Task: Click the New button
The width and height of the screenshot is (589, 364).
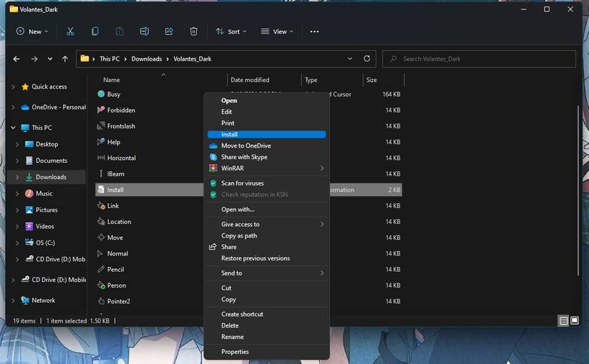Action: click(32, 31)
